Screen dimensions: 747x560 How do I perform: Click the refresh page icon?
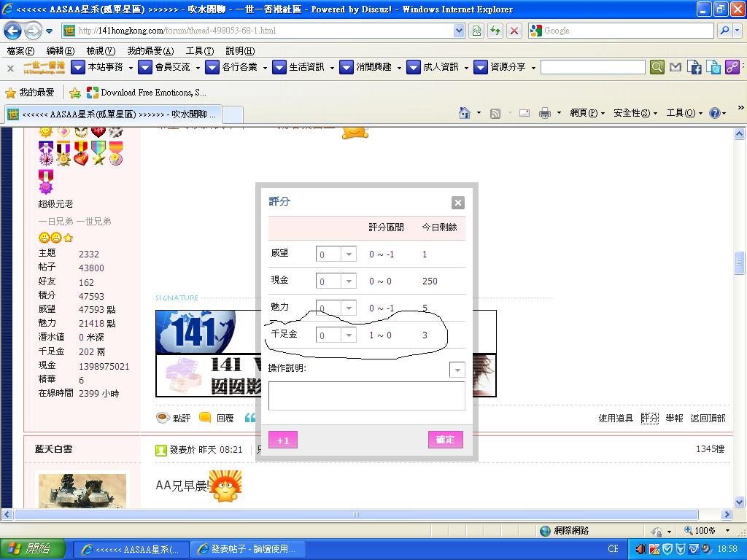click(495, 31)
